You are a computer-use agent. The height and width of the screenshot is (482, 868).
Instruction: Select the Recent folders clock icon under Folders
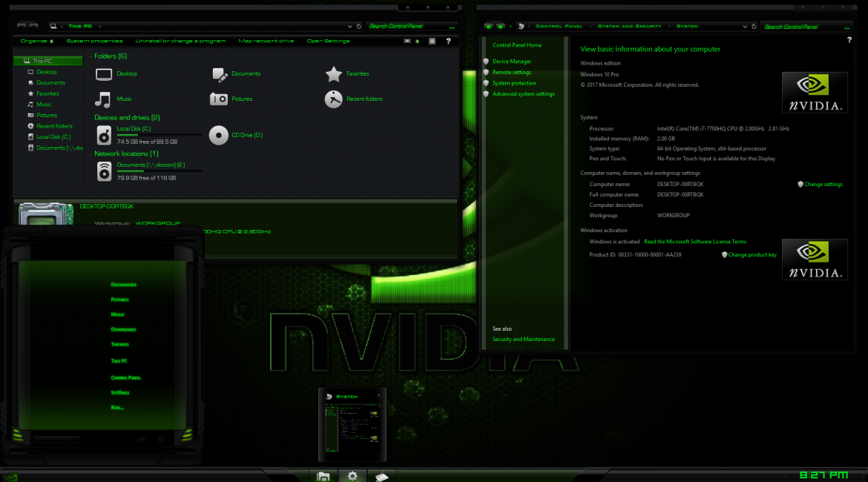coord(333,99)
